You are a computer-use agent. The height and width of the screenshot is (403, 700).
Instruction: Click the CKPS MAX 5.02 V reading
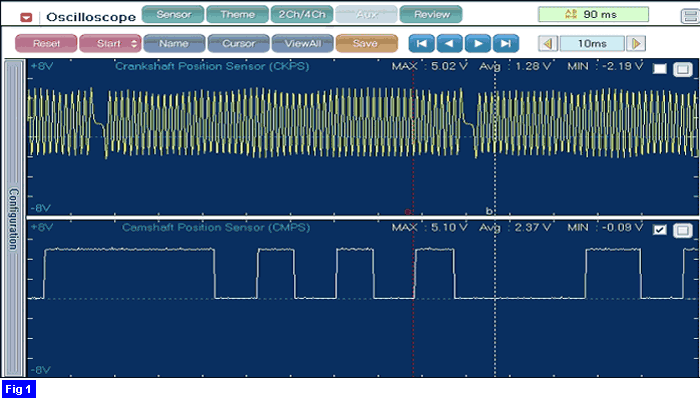tap(429, 66)
